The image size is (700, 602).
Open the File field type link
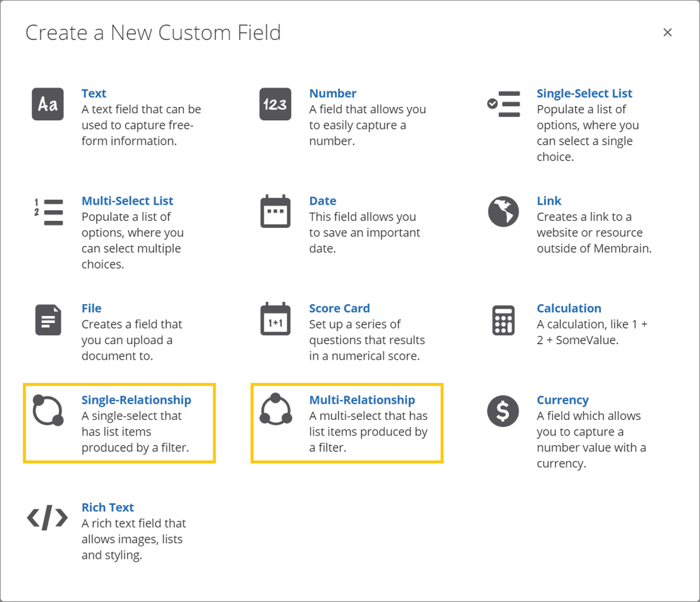91,309
